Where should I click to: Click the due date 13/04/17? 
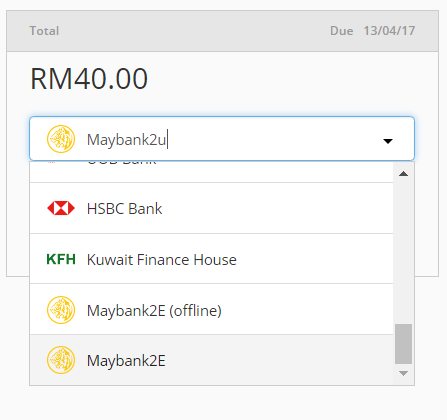click(x=389, y=31)
